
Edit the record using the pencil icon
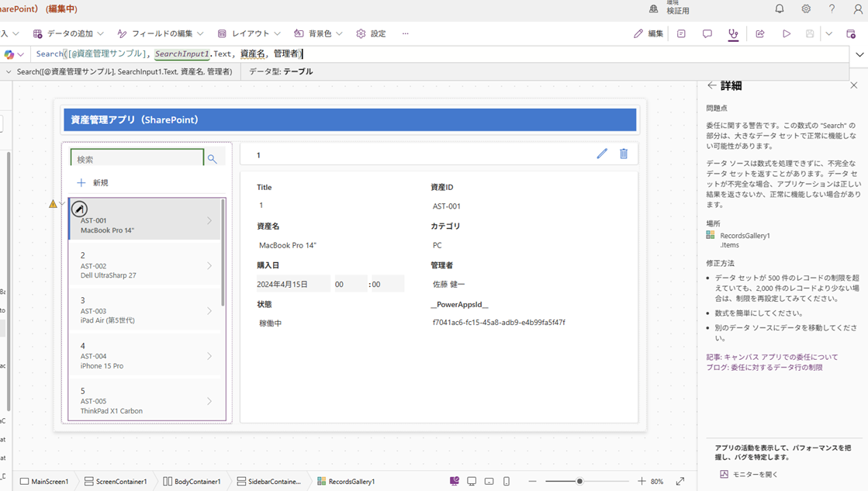(602, 154)
